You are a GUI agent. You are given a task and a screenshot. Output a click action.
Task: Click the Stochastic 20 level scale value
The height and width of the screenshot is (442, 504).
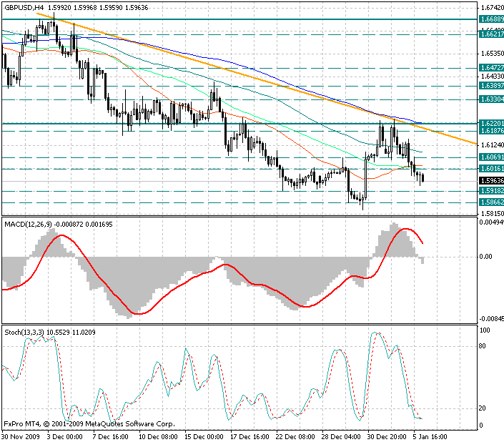pos(482,408)
